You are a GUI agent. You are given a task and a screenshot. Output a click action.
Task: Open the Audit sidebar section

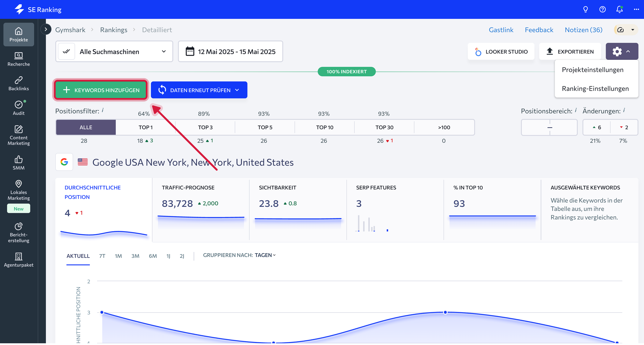tap(18, 108)
